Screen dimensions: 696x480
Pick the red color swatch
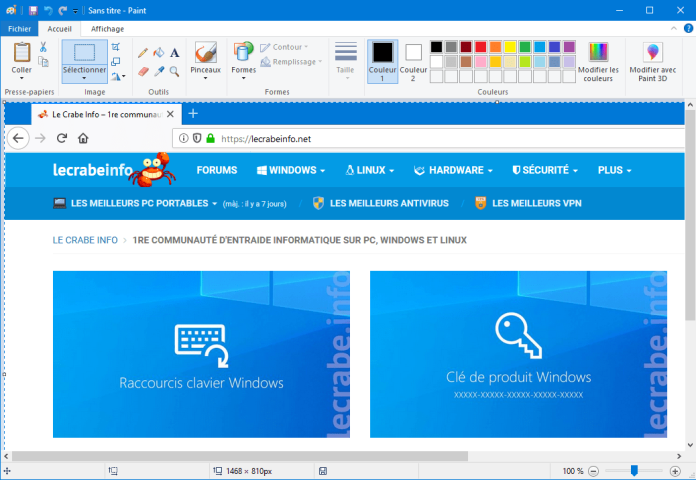coord(481,47)
